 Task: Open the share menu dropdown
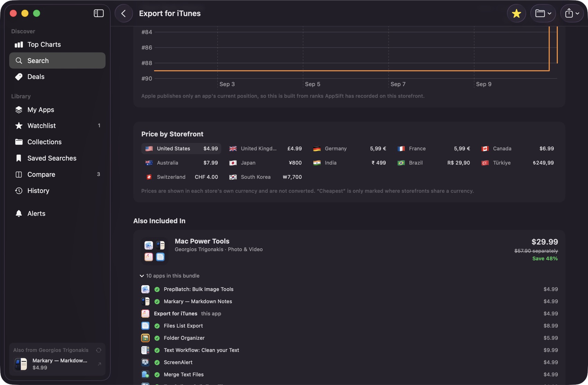tap(572, 14)
